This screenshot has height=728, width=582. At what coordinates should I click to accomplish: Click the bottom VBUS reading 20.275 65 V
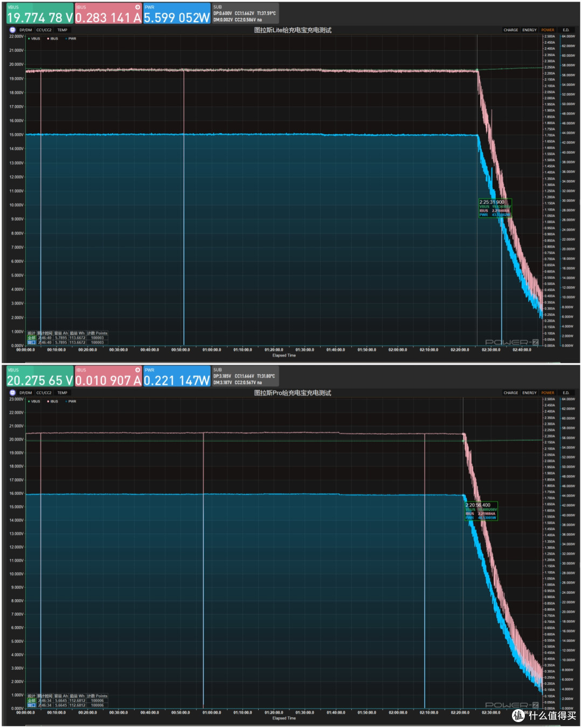click(40, 381)
